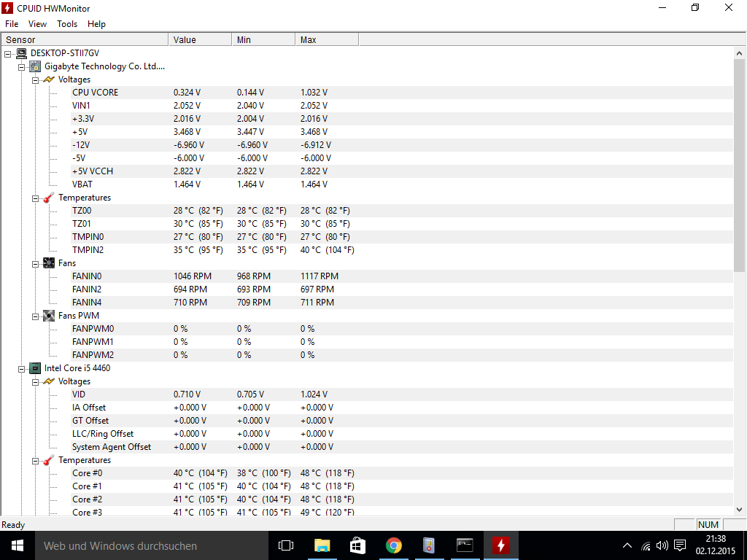This screenshot has width=747, height=560.
Task: Collapse the Intel Temperatures group
Action: (x=35, y=461)
